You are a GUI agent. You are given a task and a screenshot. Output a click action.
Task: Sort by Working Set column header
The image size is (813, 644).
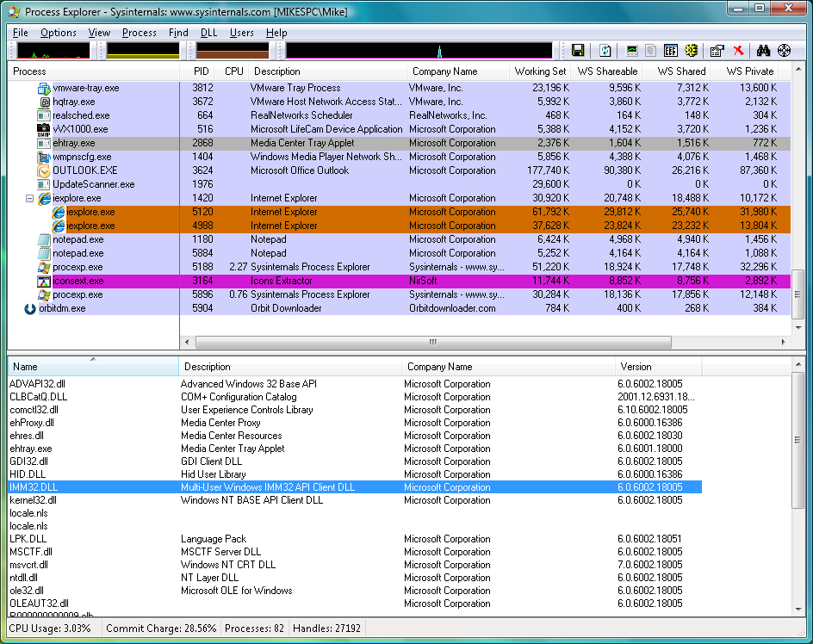point(540,71)
